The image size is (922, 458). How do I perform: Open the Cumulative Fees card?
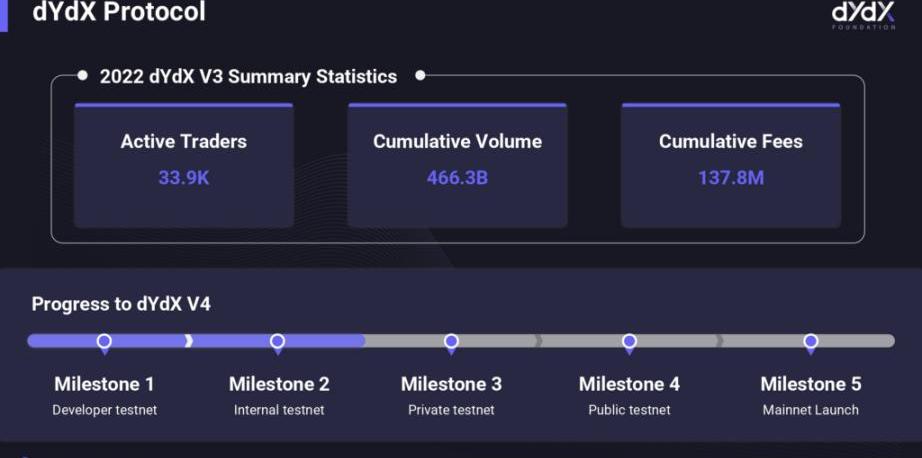pyautogui.click(x=730, y=165)
